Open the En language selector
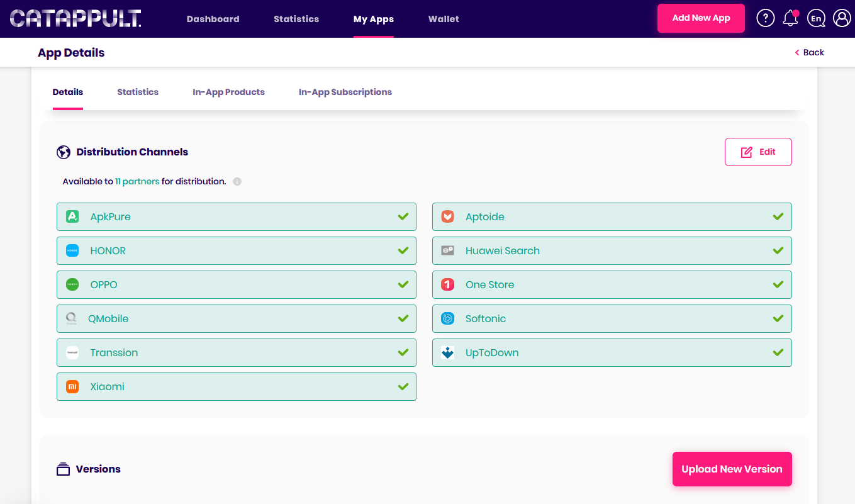This screenshot has width=855, height=504. [x=817, y=18]
